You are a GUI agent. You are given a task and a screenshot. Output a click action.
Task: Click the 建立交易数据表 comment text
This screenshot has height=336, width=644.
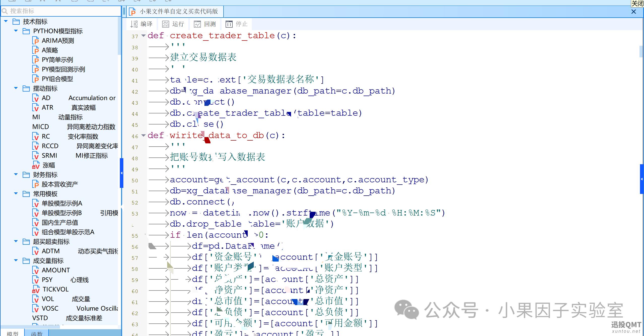(x=203, y=57)
